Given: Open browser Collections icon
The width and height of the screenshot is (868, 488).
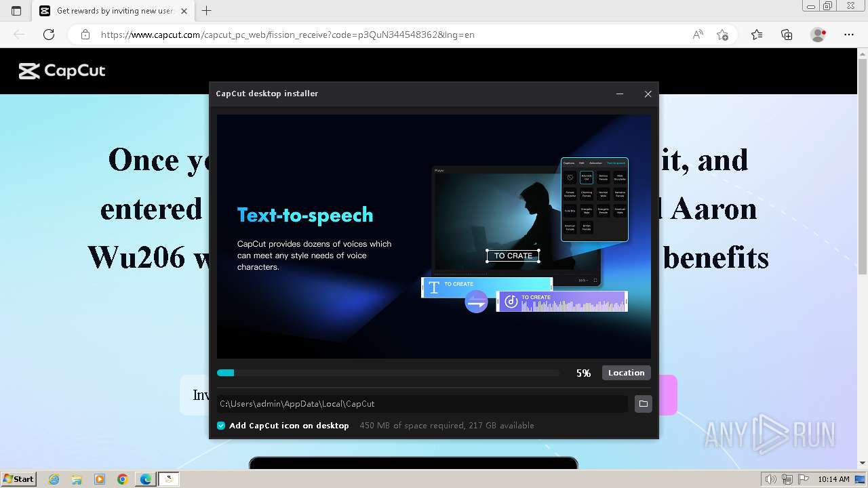Looking at the screenshot, I should 787,35.
